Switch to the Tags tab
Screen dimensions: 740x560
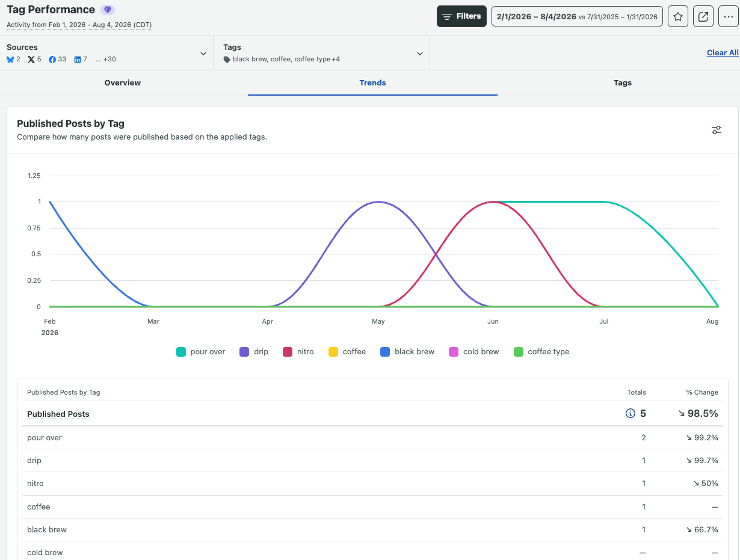coord(623,83)
